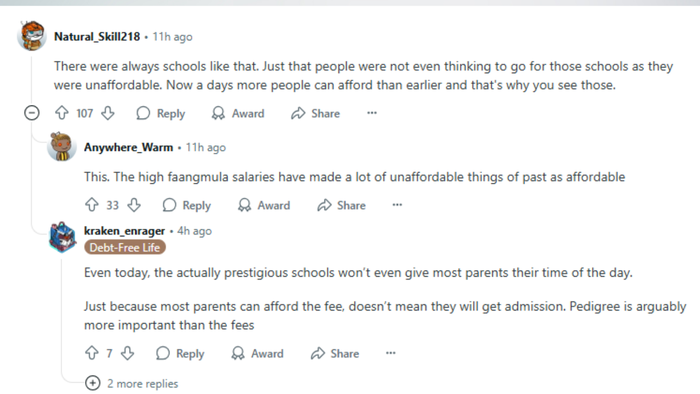Viewport: 700px width, 394px height.
Task: Collapse Natural_Skill218's comment thread
Action: (x=32, y=113)
